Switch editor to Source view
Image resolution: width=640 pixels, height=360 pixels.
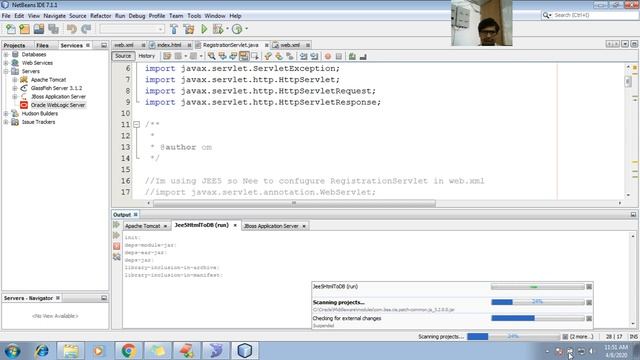point(123,56)
